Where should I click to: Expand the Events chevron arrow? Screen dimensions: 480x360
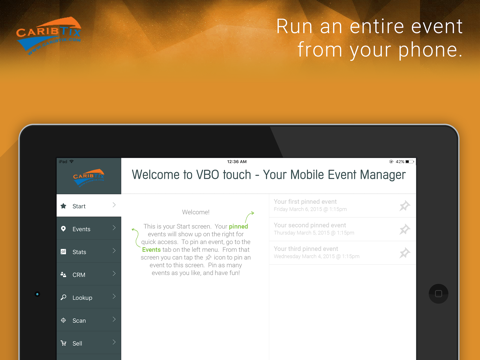tap(114, 228)
